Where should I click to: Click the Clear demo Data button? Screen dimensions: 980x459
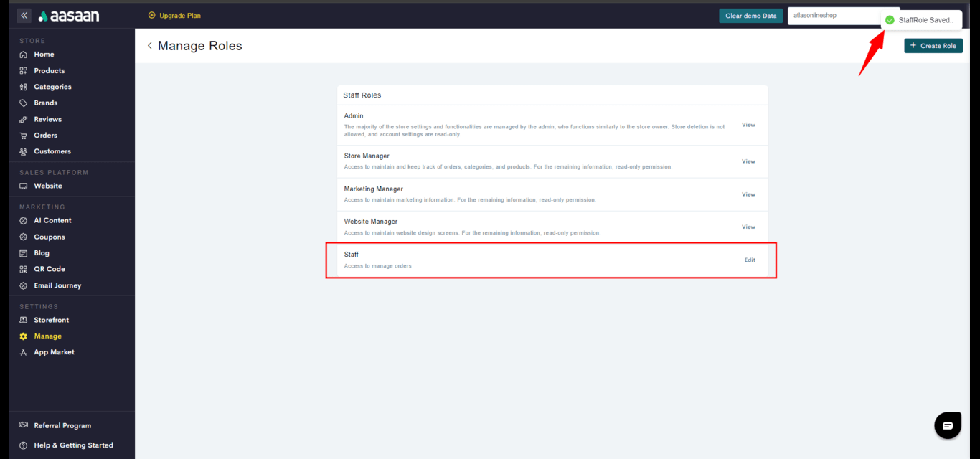point(750,16)
